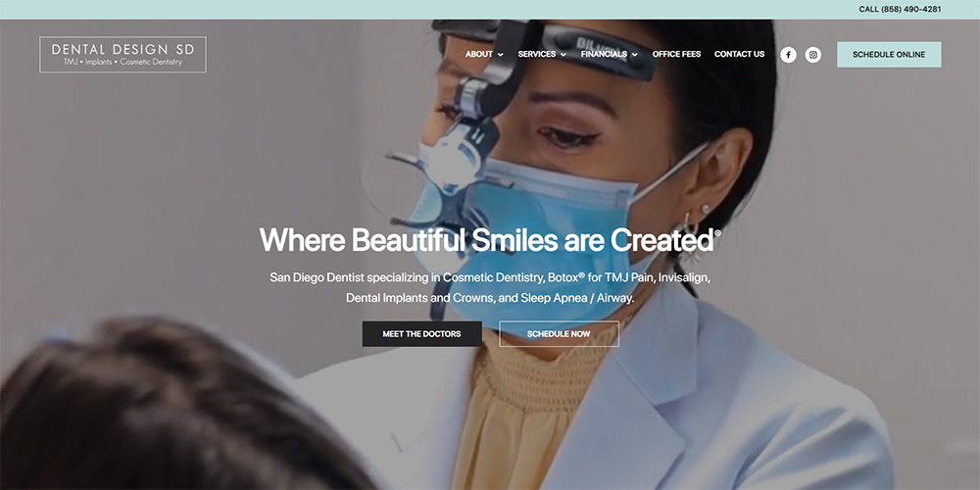Image resolution: width=980 pixels, height=490 pixels.
Task: Expand the Financials dropdown chevron
Action: click(x=634, y=55)
